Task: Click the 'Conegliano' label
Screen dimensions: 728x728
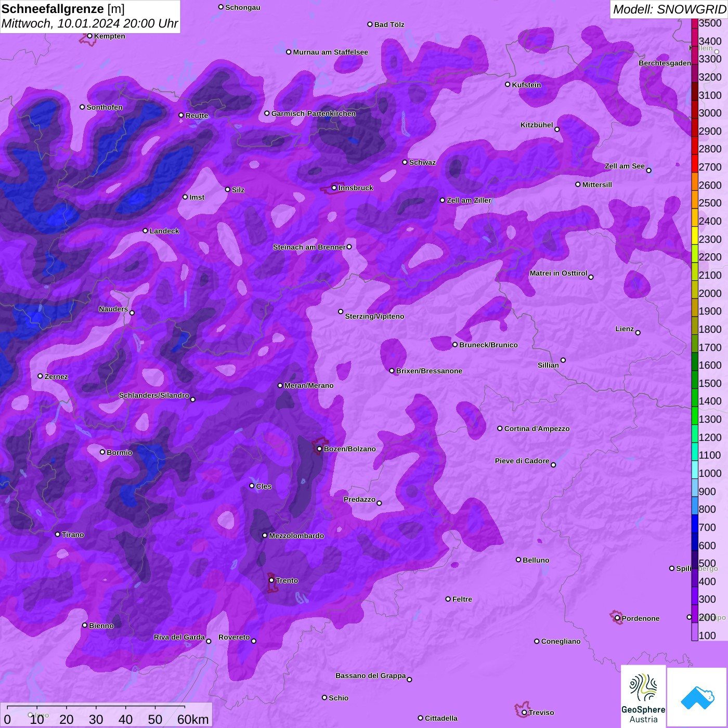Action: (x=561, y=641)
